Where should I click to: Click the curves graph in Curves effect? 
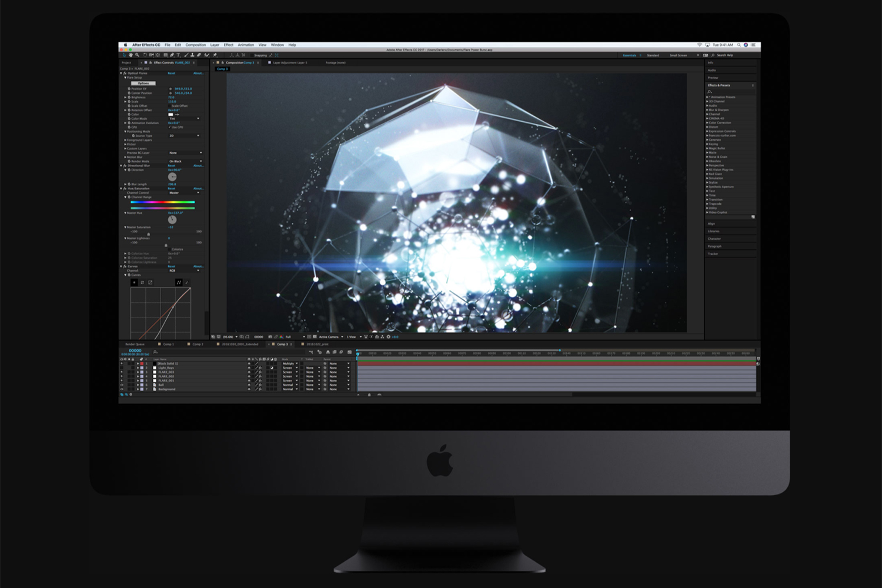[161, 313]
